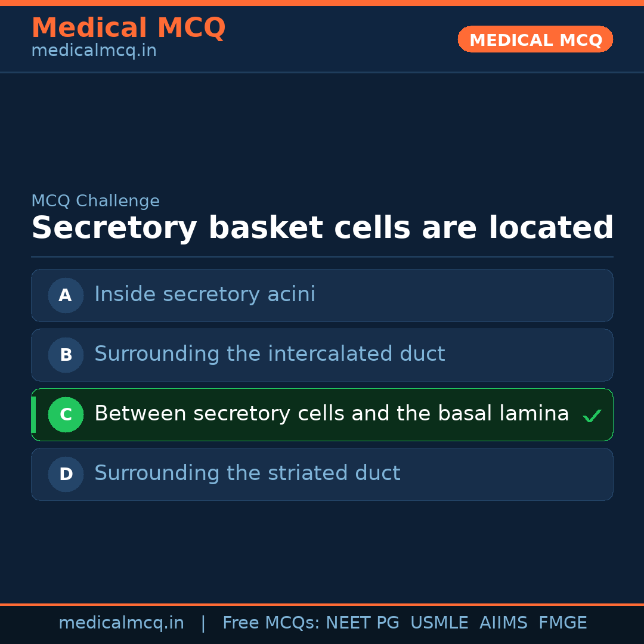Viewport: 644px width, 644px height.
Task: Open the medicalmcq.in link in the footer
Action: pyautogui.click(x=121, y=623)
